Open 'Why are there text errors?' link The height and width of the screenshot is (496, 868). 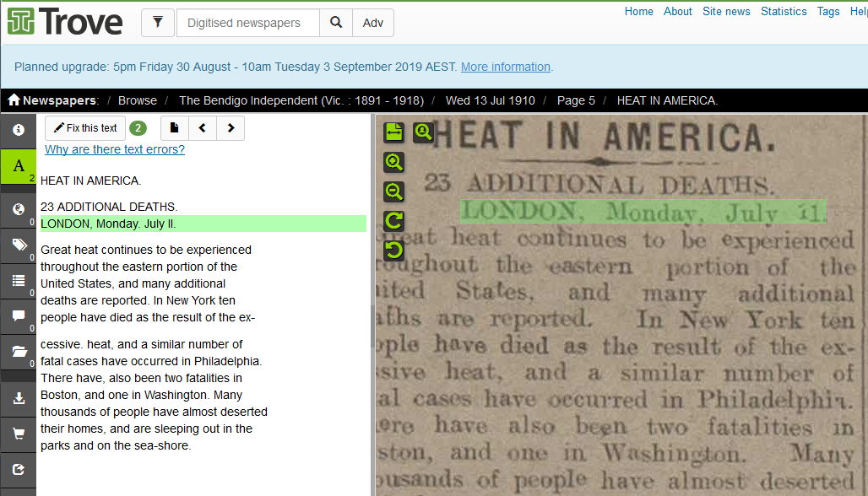pos(115,149)
